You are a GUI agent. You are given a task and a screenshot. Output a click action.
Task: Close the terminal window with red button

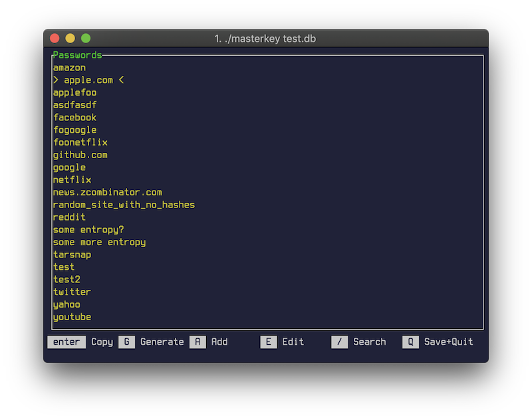pos(55,39)
